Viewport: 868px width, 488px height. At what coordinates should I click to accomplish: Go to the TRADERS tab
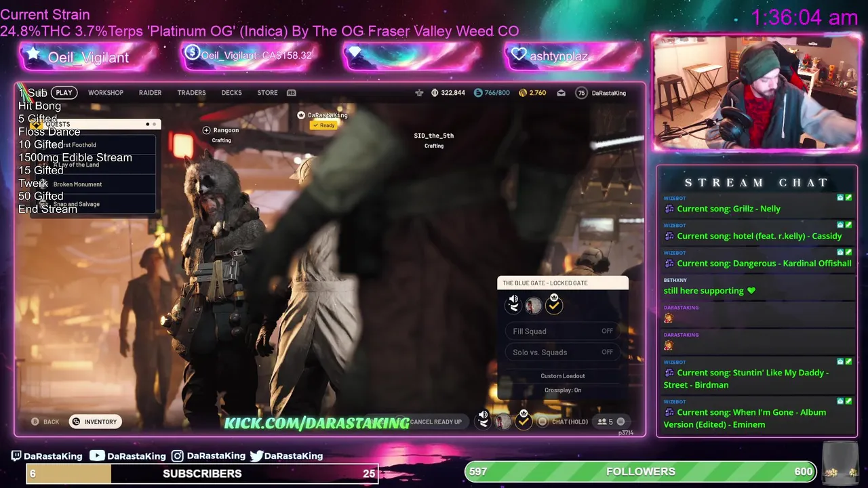[x=191, y=93]
